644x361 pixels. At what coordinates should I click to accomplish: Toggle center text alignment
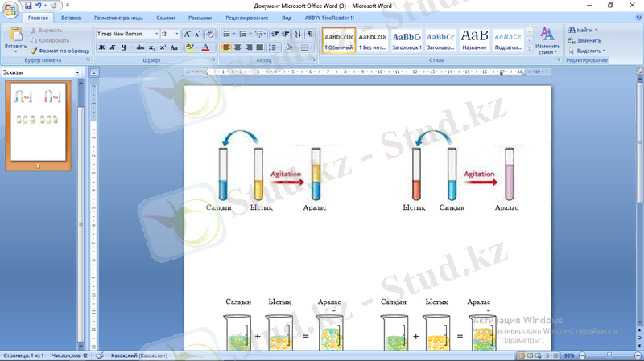point(237,47)
